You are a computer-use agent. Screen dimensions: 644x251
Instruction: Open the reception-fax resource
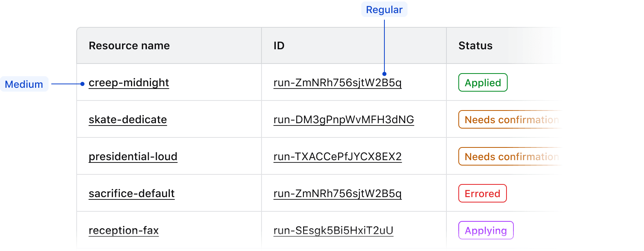pyautogui.click(x=123, y=230)
